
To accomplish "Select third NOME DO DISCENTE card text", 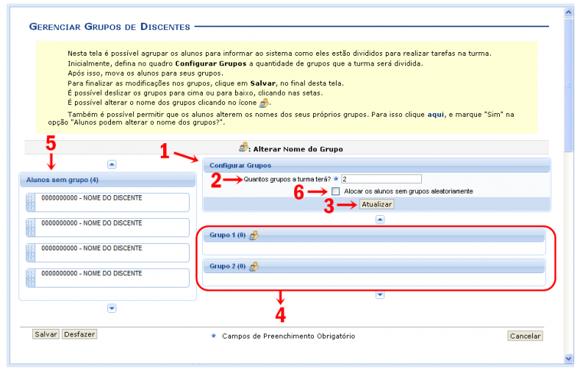I will pos(91,248).
